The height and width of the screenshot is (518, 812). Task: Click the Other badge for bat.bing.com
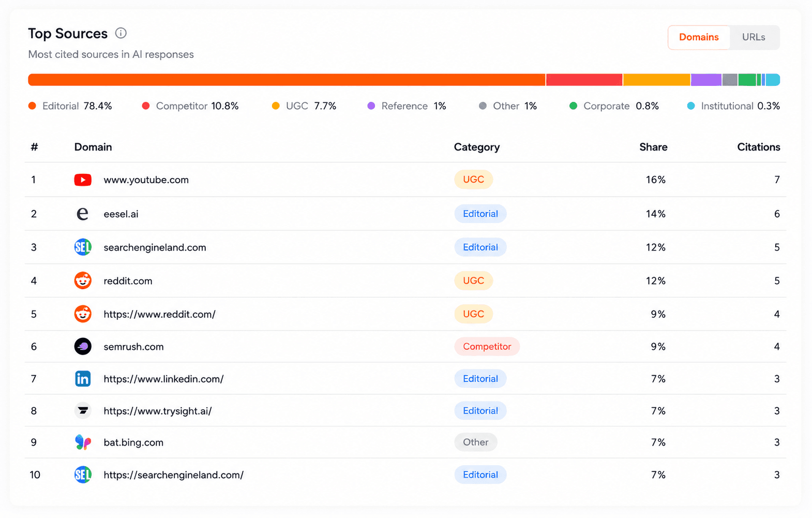pyautogui.click(x=476, y=442)
